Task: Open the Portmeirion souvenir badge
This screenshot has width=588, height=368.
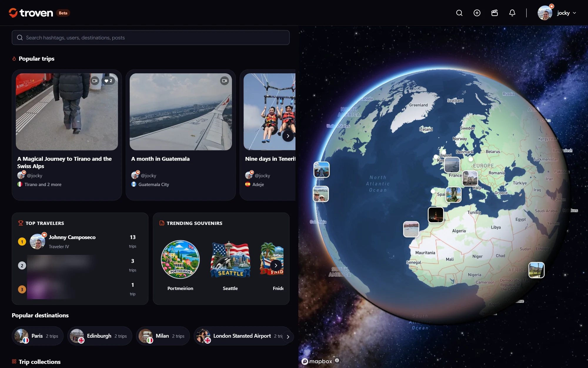Action: coord(180,259)
